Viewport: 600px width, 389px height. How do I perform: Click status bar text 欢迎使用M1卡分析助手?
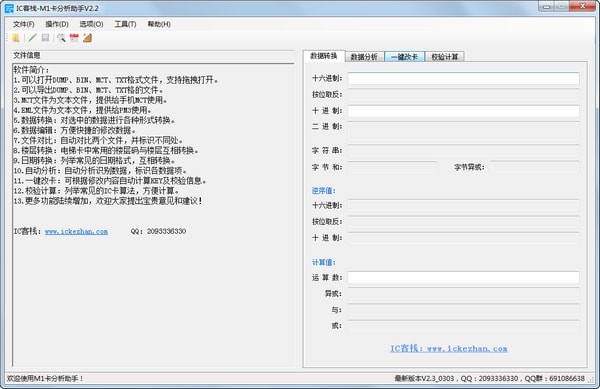click(x=45, y=379)
